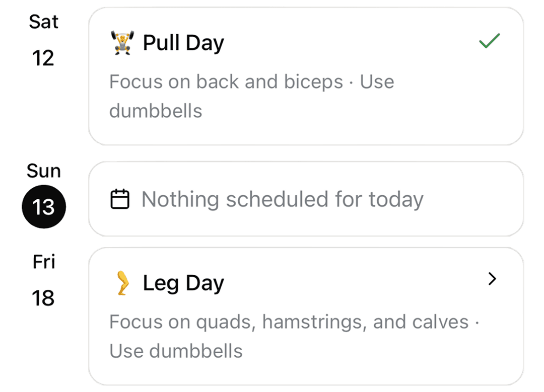Click 'Use dumbbells' line under Leg Day

pyautogui.click(x=176, y=351)
